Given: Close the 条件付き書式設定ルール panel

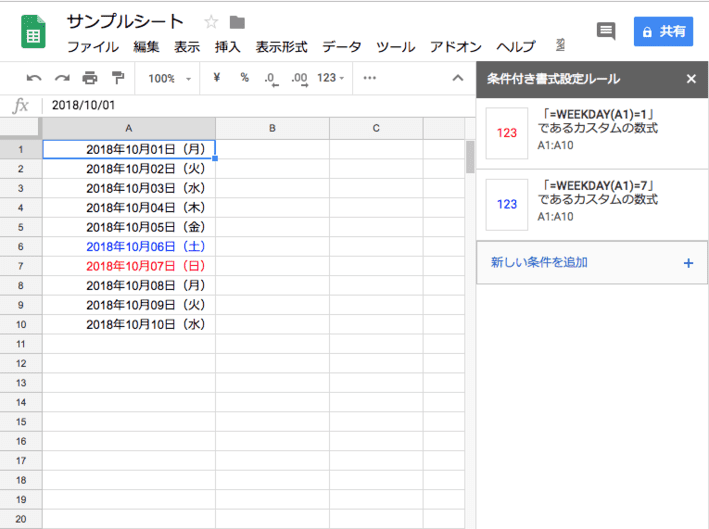Looking at the screenshot, I should click(x=691, y=78).
